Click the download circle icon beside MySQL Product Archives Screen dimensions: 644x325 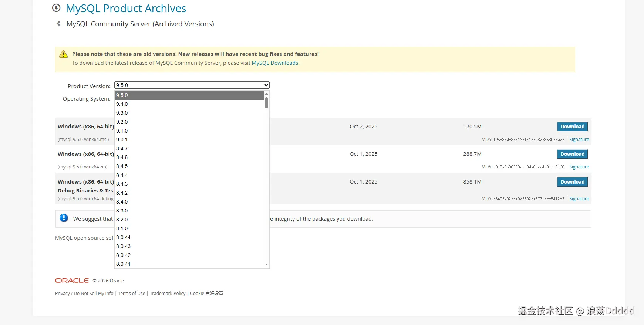tap(56, 8)
